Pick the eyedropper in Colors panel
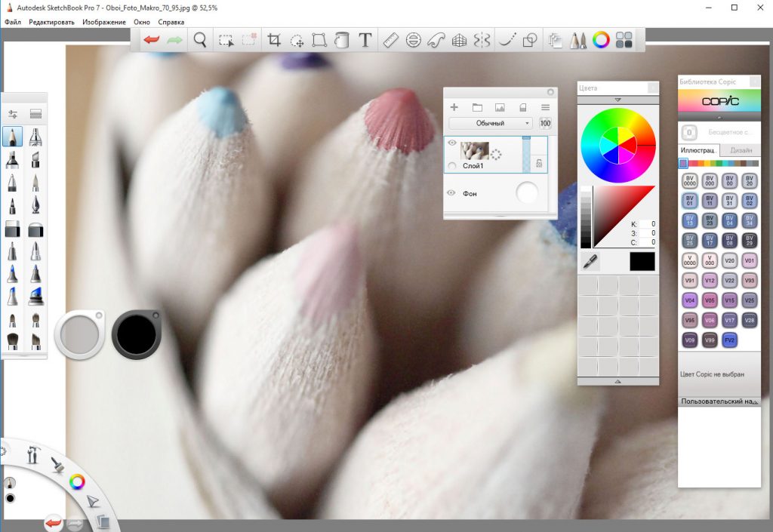Screen dimensions: 773x532 pyautogui.click(x=590, y=261)
